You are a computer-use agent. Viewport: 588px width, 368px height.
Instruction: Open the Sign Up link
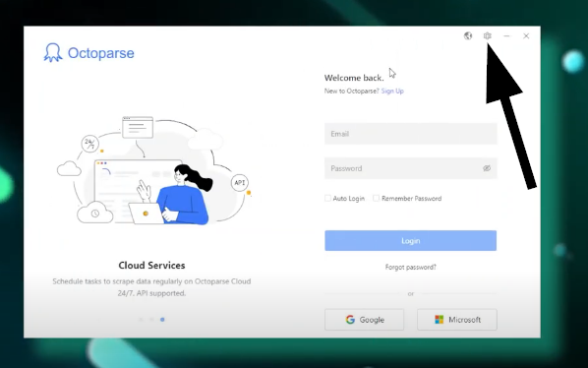pos(392,91)
